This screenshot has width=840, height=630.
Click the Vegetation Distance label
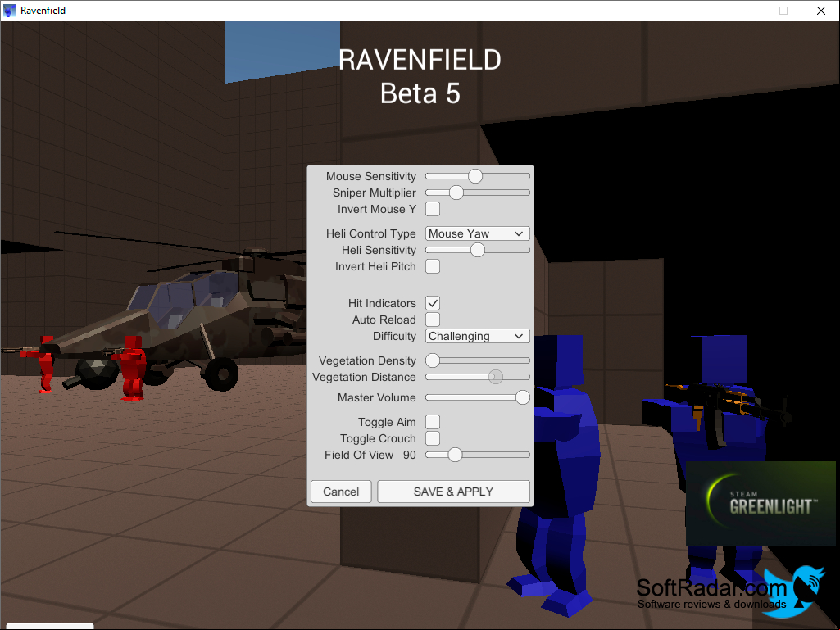pos(364,377)
